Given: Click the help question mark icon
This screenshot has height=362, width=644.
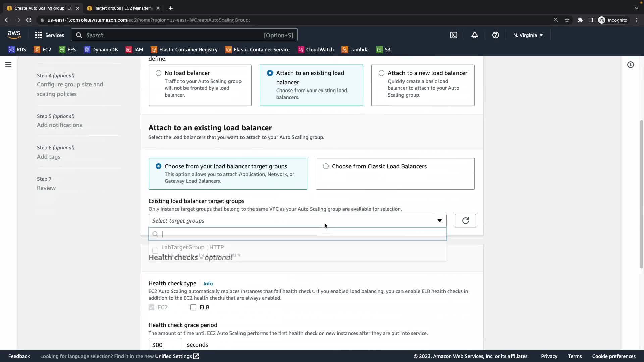Looking at the screenshot, I should 495,35.
